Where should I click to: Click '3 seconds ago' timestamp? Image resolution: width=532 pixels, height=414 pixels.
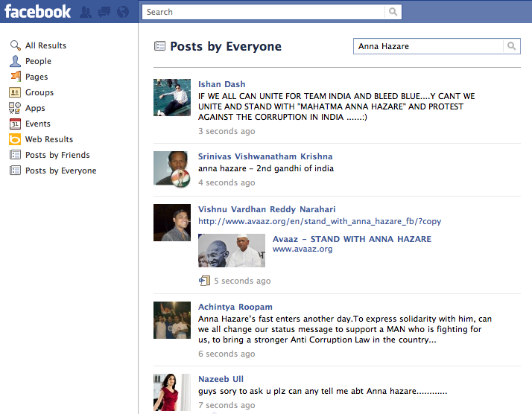227,131
